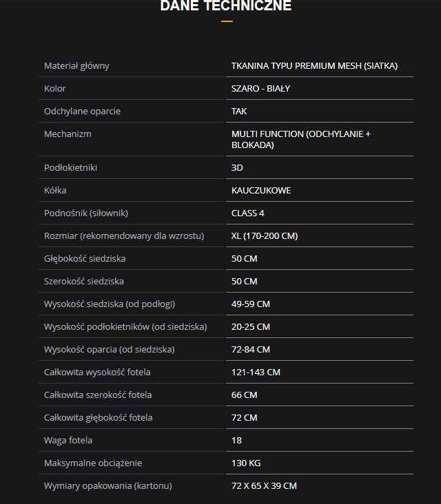Click the Materiał główny row label
441x504 pixels.
click(x=76, y=66)
